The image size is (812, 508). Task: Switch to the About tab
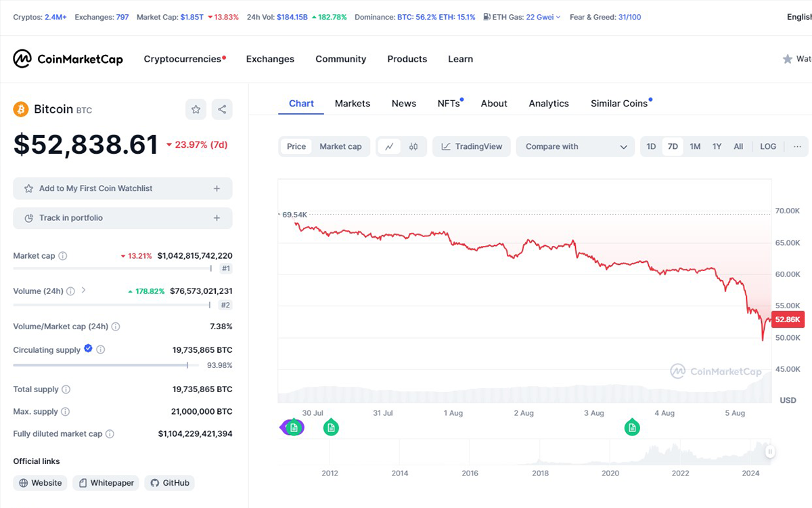(x=494, y=104)
